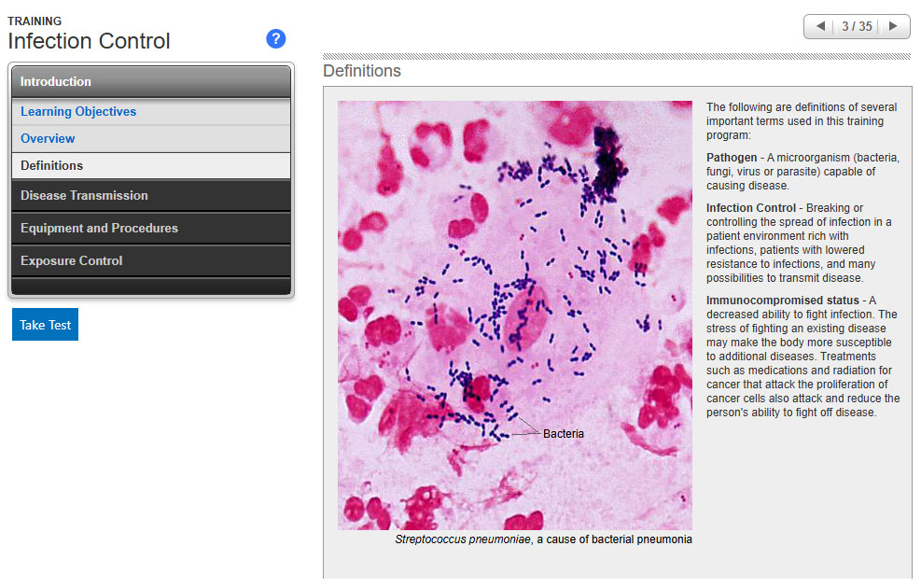
Task: Select the Definitions menu item
Action: (x=52, y=166)
